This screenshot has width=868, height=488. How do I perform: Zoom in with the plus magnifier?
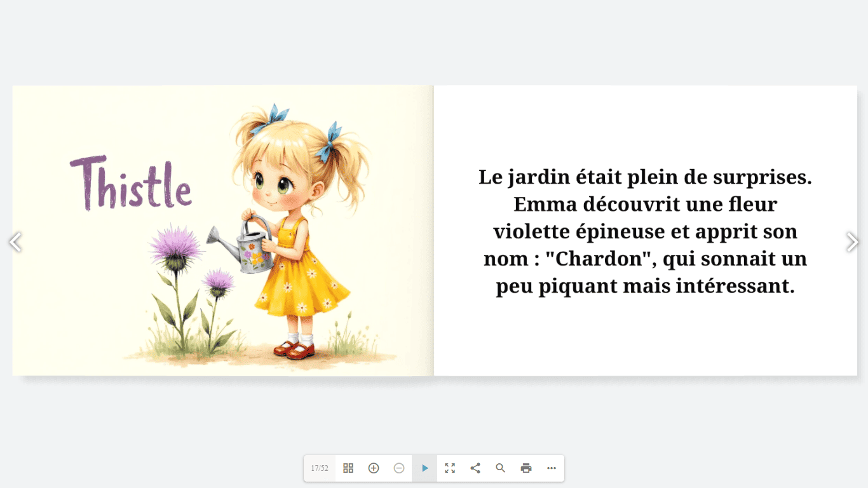point(374,468)
